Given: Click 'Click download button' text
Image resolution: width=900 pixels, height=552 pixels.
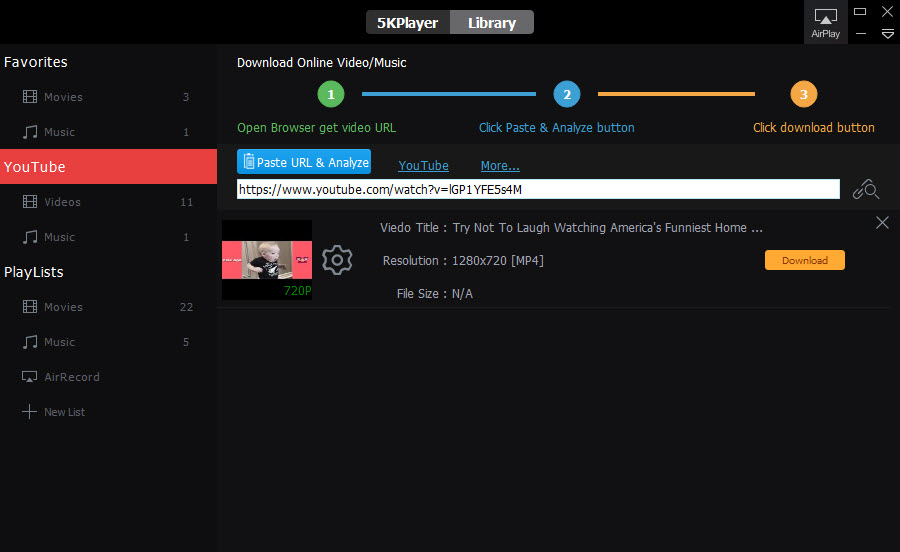Looking at the screenshot, I should [x=814, y=127].
